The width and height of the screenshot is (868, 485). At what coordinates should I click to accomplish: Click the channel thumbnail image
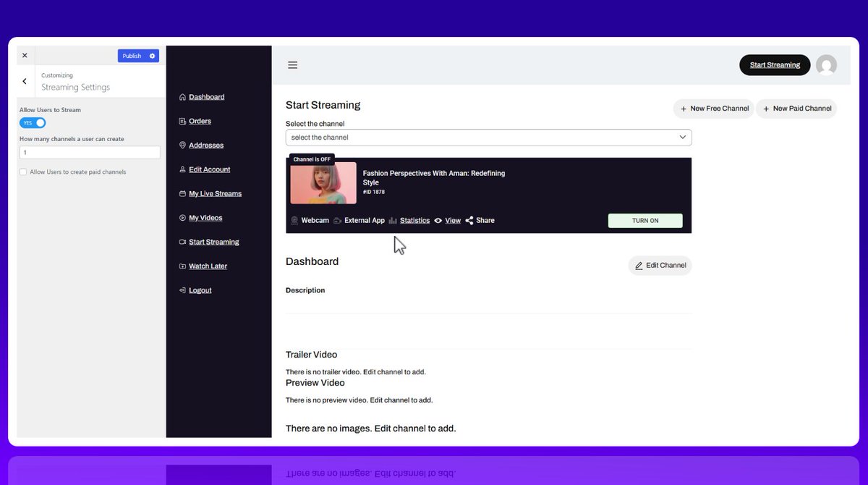tap(323, 182)
